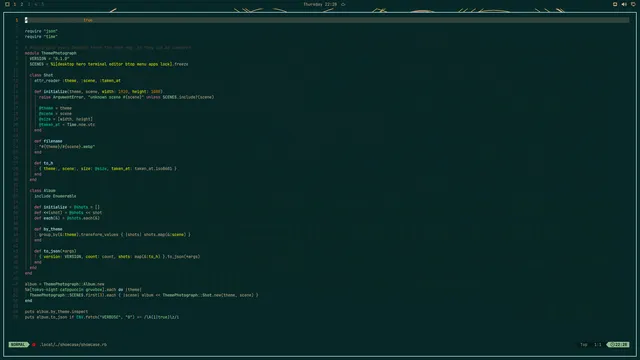Click the '@taken_at = Time.now.utc' line

pos(67,124)
